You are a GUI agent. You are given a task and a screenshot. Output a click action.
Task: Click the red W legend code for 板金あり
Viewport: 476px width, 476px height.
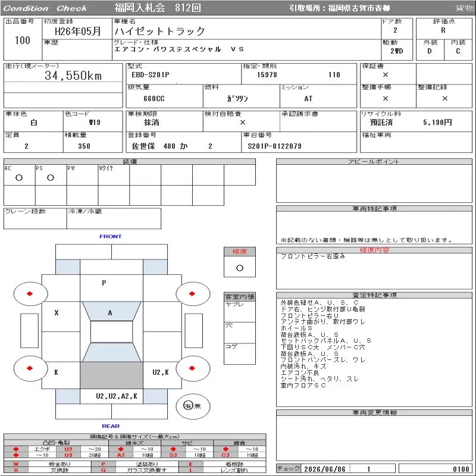tap(16, 464)
